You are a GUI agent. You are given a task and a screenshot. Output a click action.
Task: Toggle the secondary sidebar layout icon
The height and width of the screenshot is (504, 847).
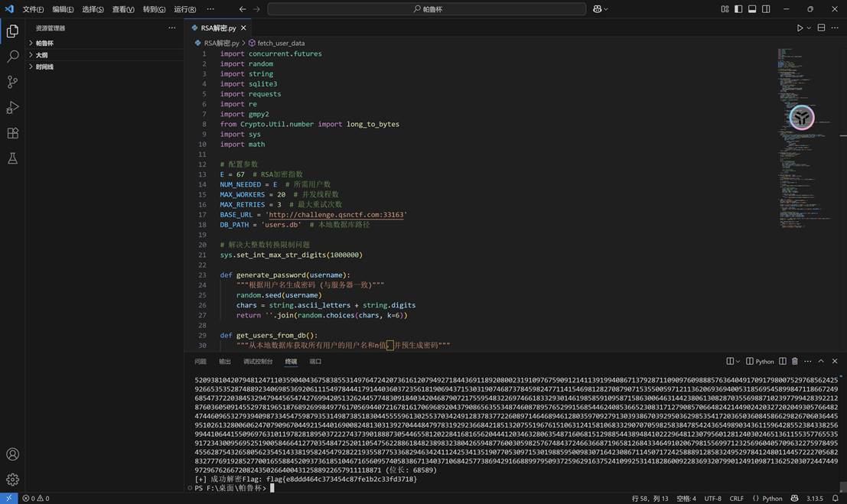(x=766, y=9)
